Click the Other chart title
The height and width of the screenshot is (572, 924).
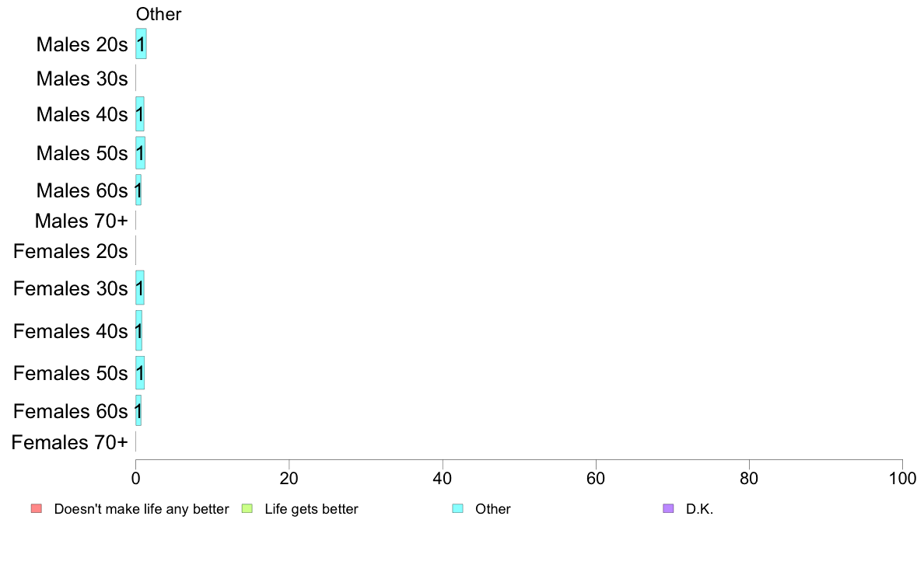click(x=159, y=14)
